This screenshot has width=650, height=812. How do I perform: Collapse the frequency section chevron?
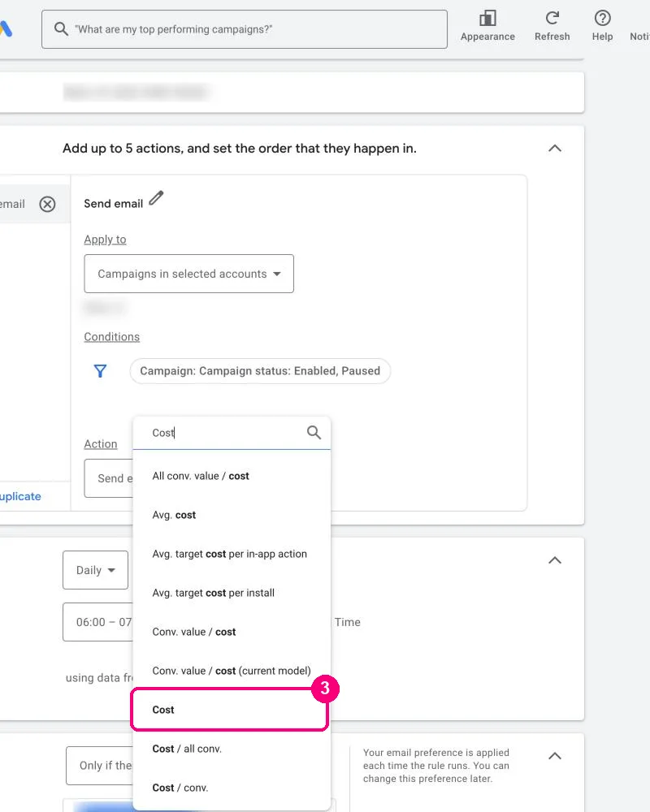(555, 560)
